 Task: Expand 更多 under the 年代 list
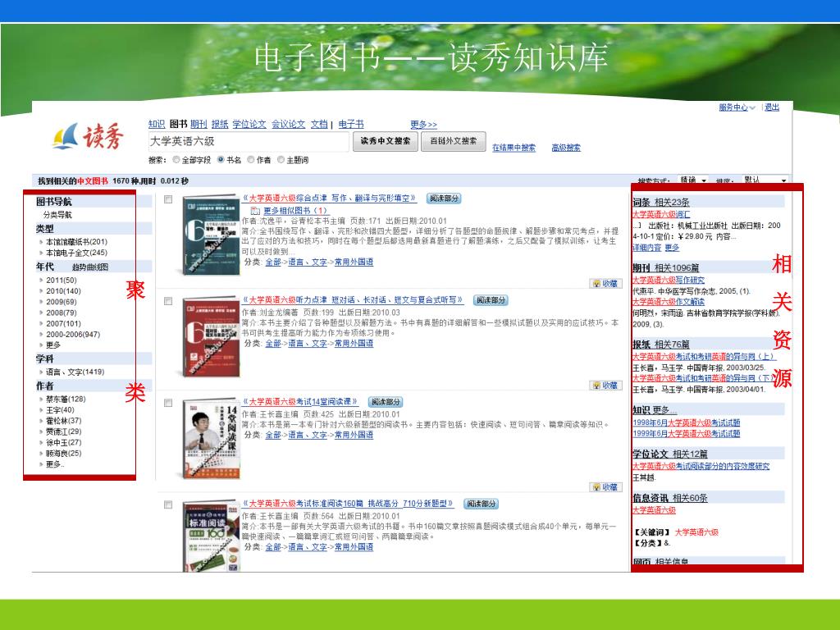pyautogui.click(x=53, y=345)
